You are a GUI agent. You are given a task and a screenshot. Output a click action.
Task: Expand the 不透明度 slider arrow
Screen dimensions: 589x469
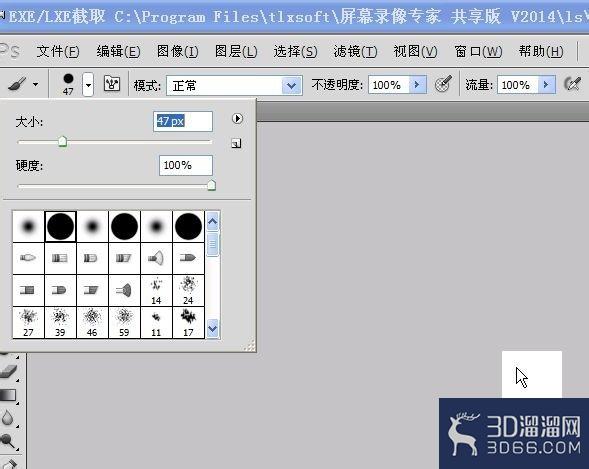click(x=418, y=85)
